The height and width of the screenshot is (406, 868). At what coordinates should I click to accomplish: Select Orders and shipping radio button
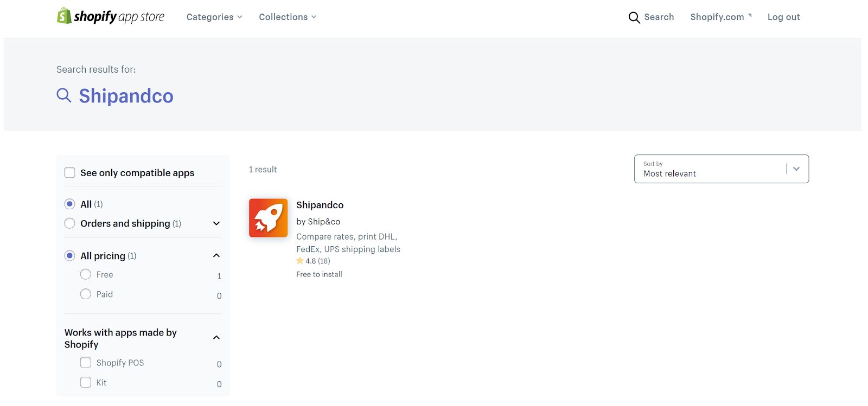click(69, 223)
